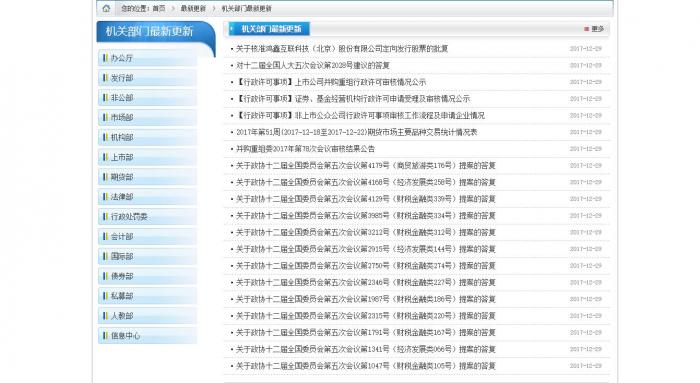Open 上市公司并购重组行政许可审核情况公示 article
700x383 pixels.
pos(331,82)
